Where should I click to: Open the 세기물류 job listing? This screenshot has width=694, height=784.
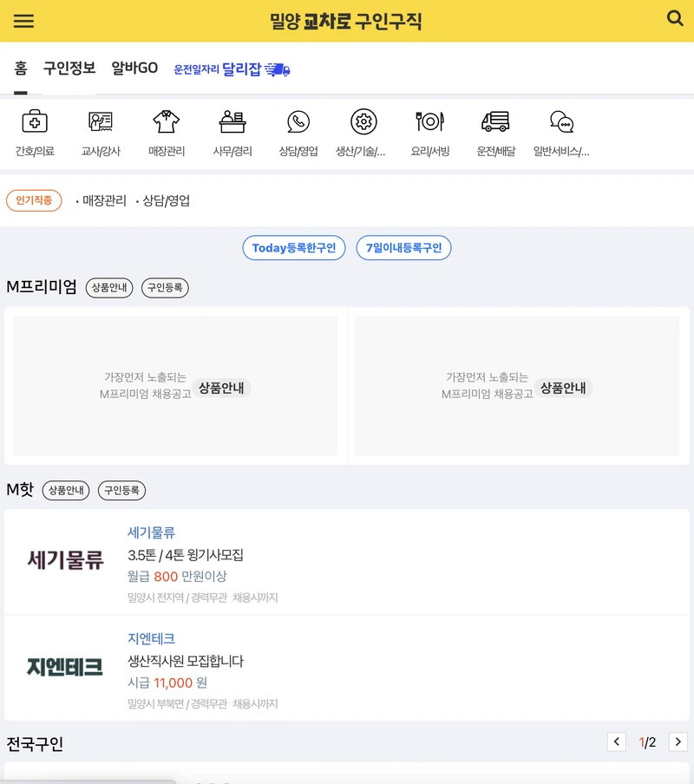coord(152,532)
